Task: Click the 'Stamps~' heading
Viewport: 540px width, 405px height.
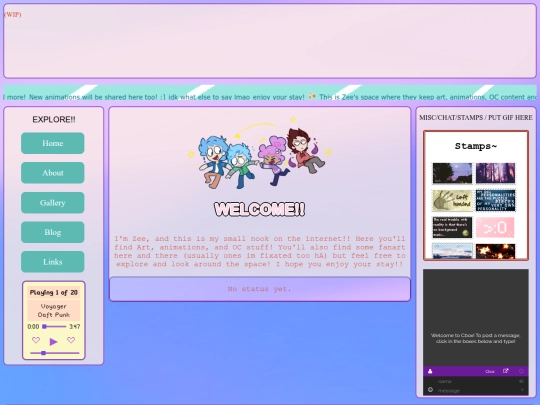Action: [476, 146]
